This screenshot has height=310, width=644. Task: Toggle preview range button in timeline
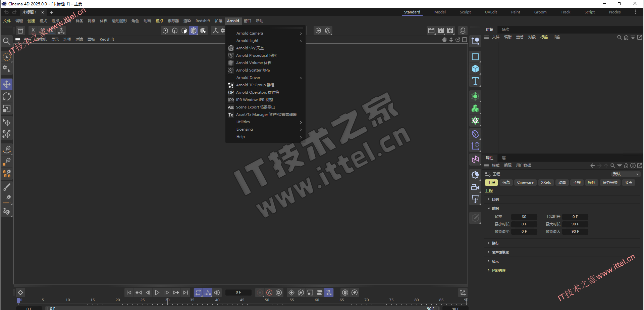pos(208,293)
